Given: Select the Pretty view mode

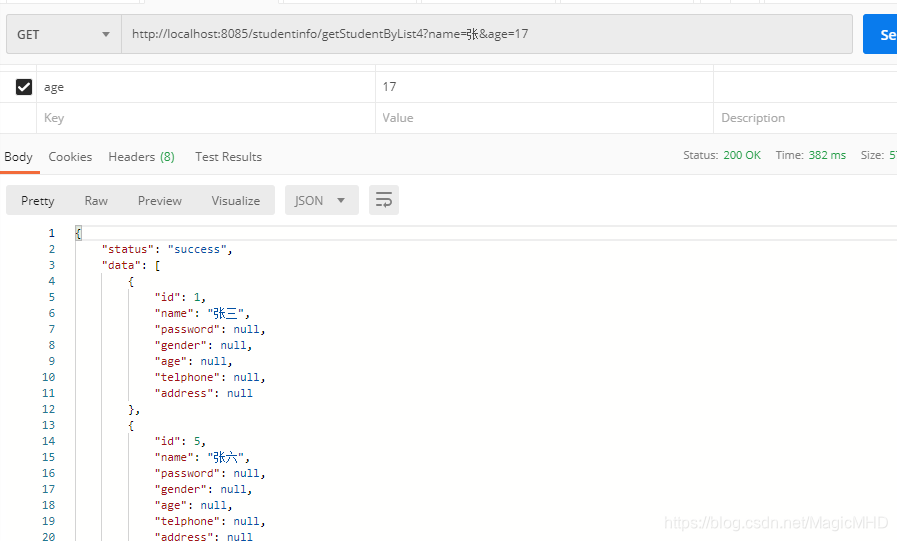Looking at the screenshot, I should [x=38, y=201].
